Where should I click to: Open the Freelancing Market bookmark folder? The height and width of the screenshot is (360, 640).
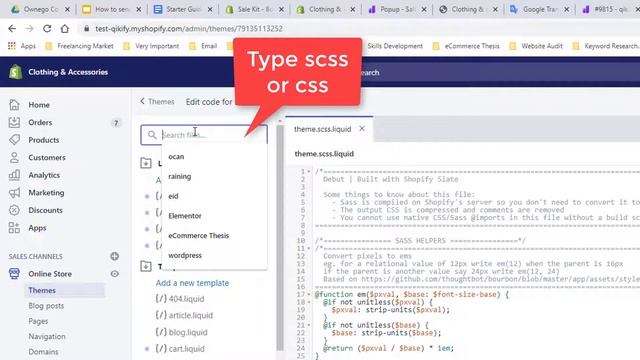click(80, 46)
